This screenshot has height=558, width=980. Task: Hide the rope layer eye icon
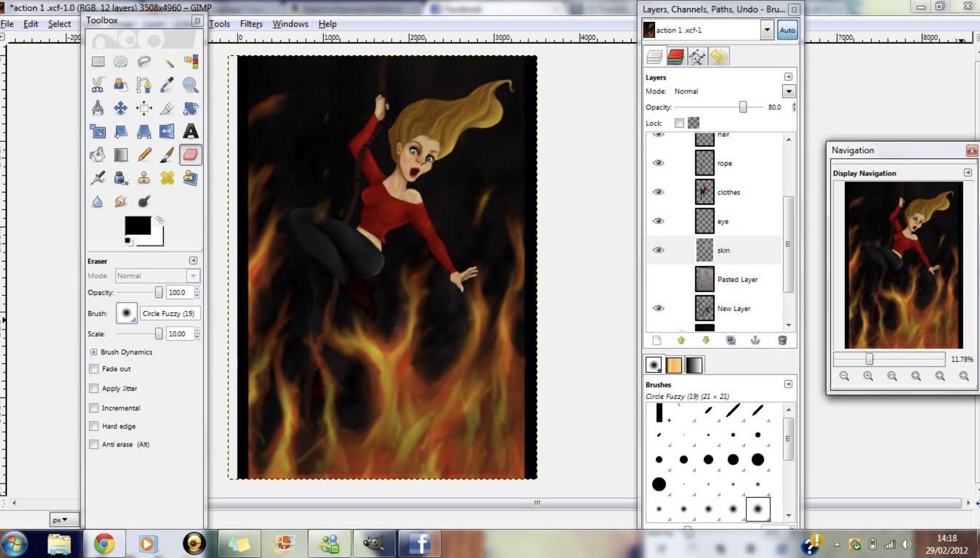coord(658,163)
